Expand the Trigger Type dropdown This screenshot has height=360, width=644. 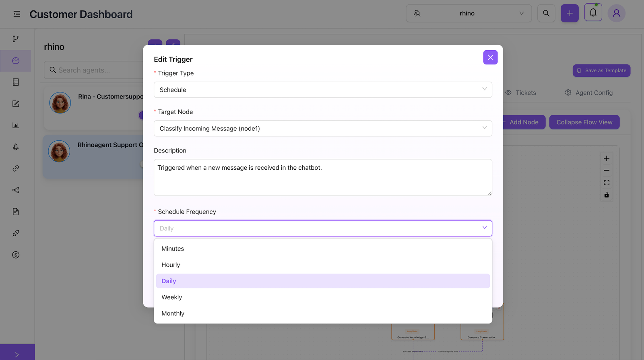pyautogui.click(x=323, y=90)
